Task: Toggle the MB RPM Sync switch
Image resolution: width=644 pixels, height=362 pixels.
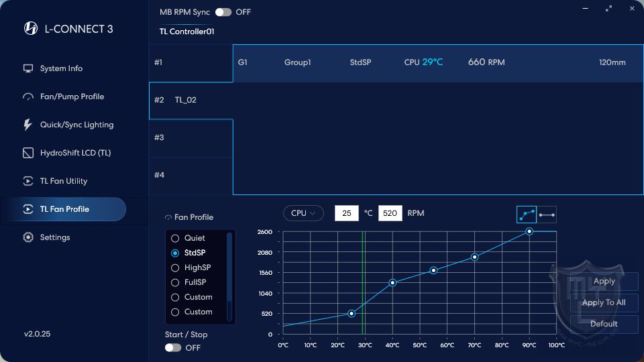Action: (x=223, y=12)
